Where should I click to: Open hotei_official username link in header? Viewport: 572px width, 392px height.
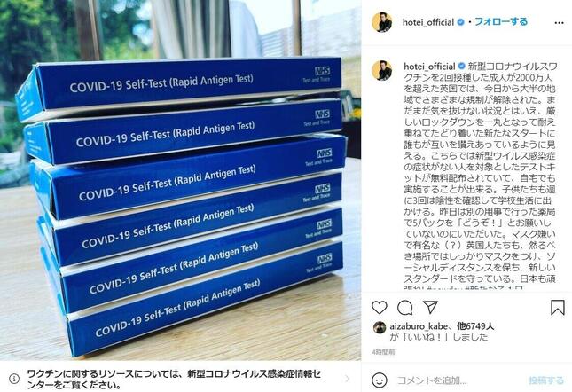(x=428, y=22)
